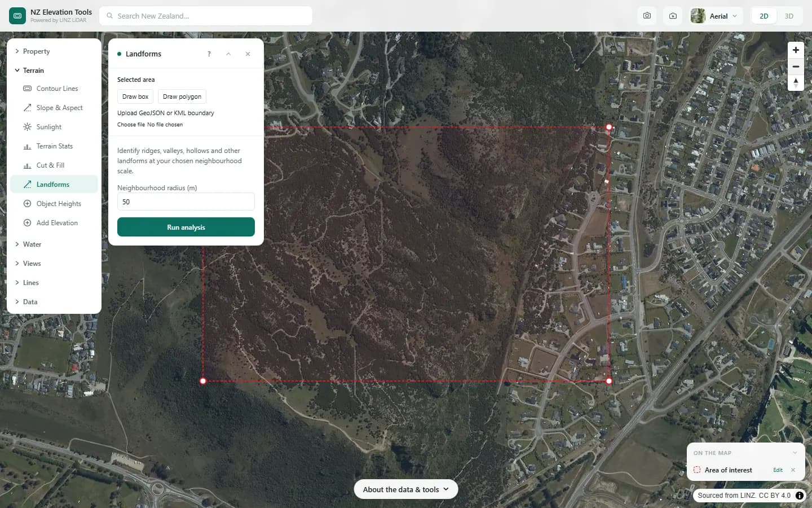Open the Aerial basemap dropdown
This screenshot has width=812, height=508.
coord(716,16)
